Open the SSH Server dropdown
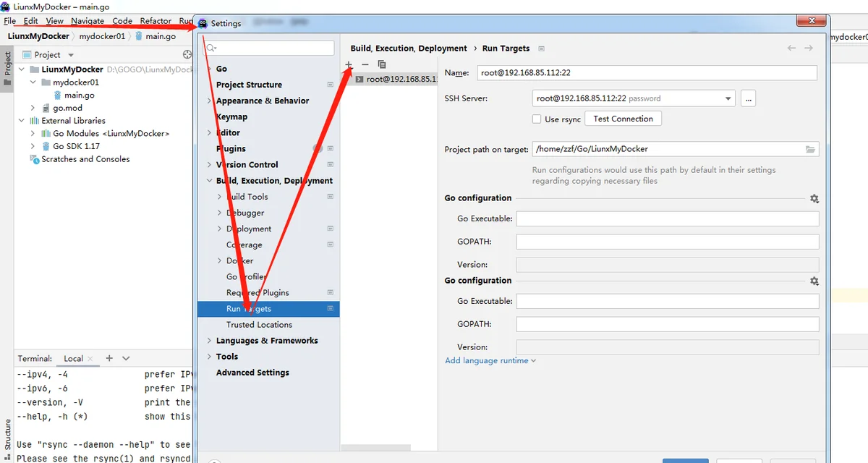 click(x=728, y=98)
